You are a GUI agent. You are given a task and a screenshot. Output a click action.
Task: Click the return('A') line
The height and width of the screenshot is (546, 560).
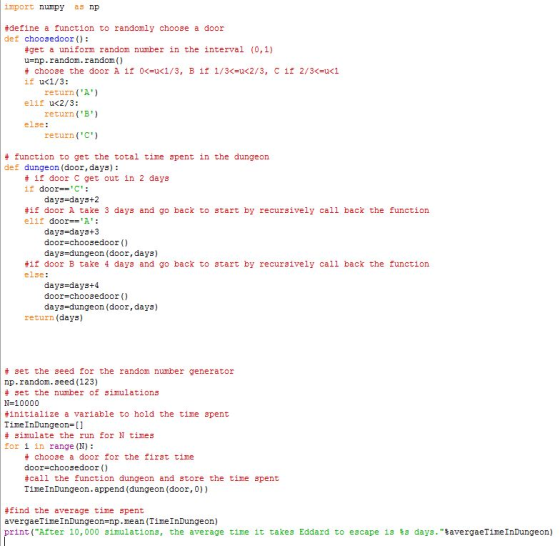click(71, 92)
